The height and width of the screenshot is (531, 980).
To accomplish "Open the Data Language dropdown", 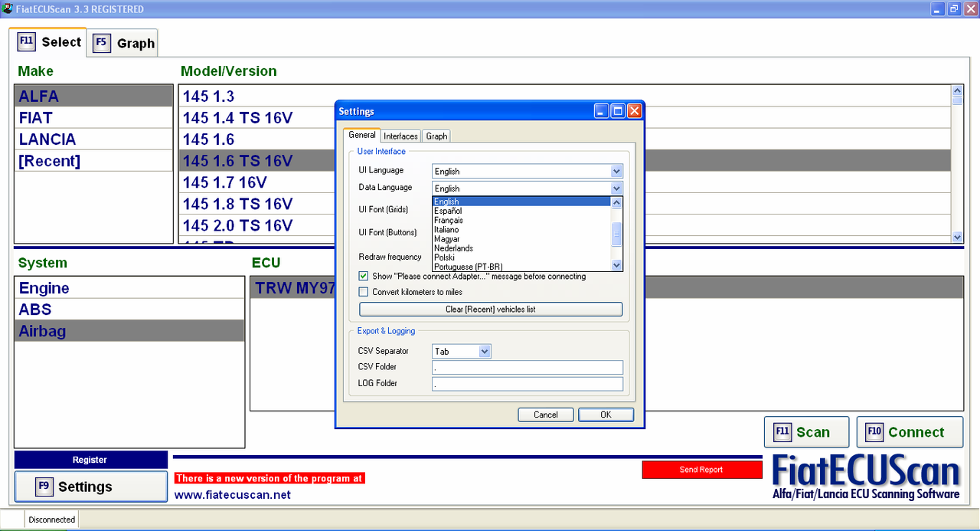I will point(616,188).
